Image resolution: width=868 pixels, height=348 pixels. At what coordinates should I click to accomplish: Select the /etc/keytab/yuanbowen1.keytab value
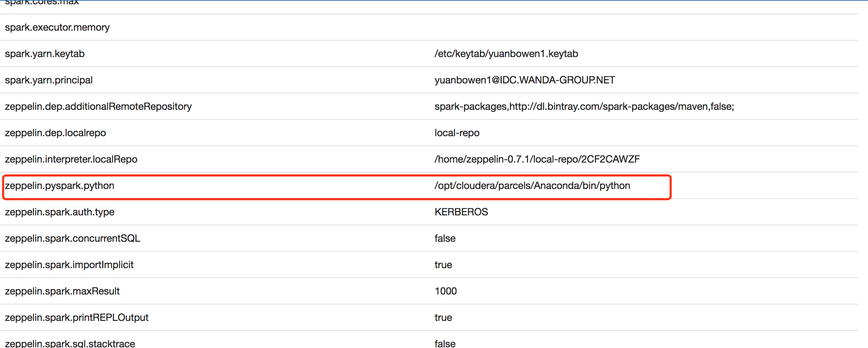(506, 54)
